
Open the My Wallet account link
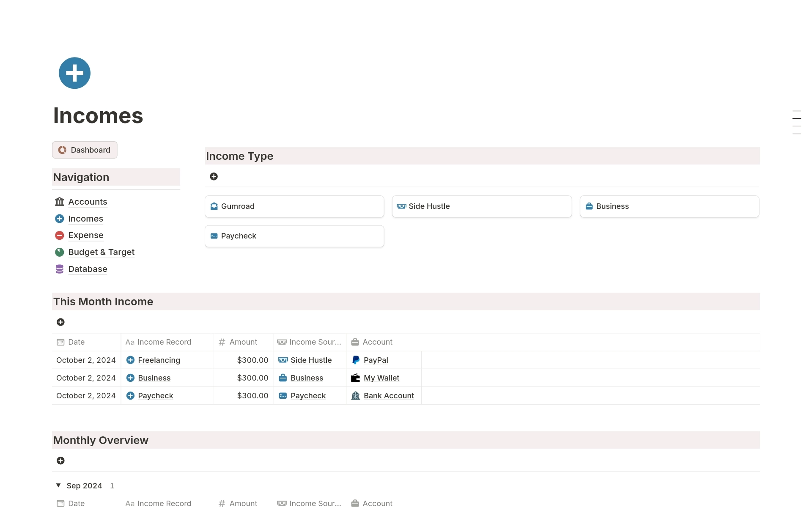pyautogui.click(x=381, y=378)
